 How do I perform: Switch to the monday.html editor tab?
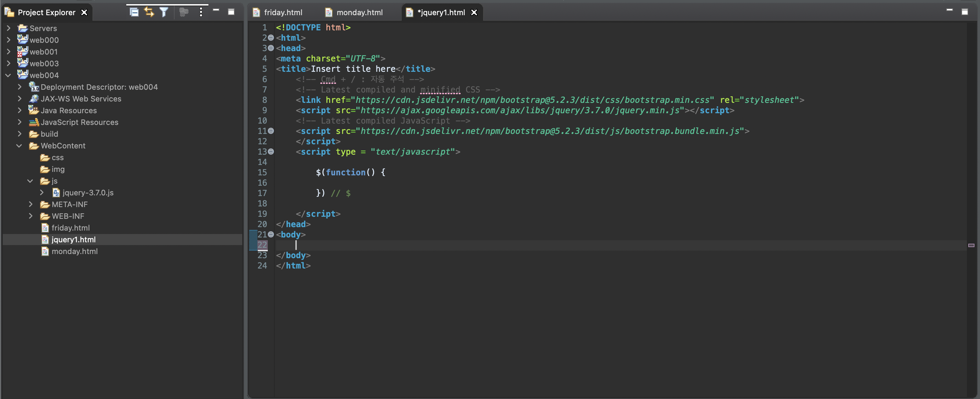pyautogui.click(x=359, y=12)
